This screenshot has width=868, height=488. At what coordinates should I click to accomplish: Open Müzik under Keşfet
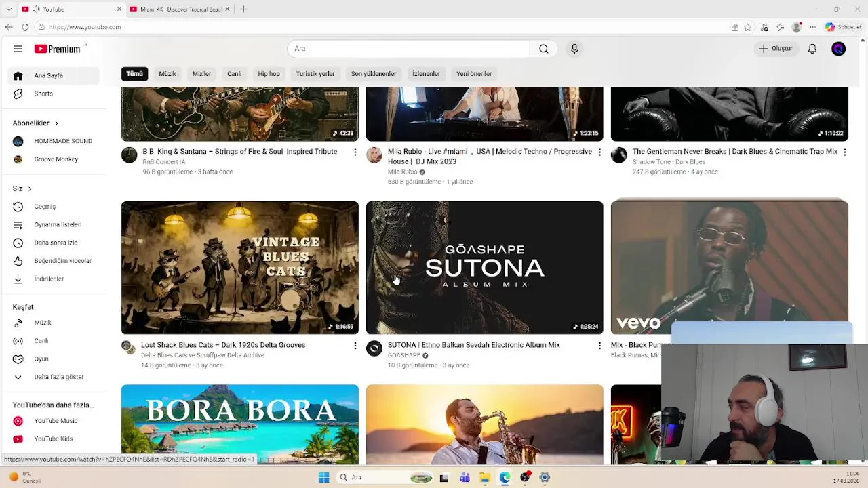tap(53, 323)
